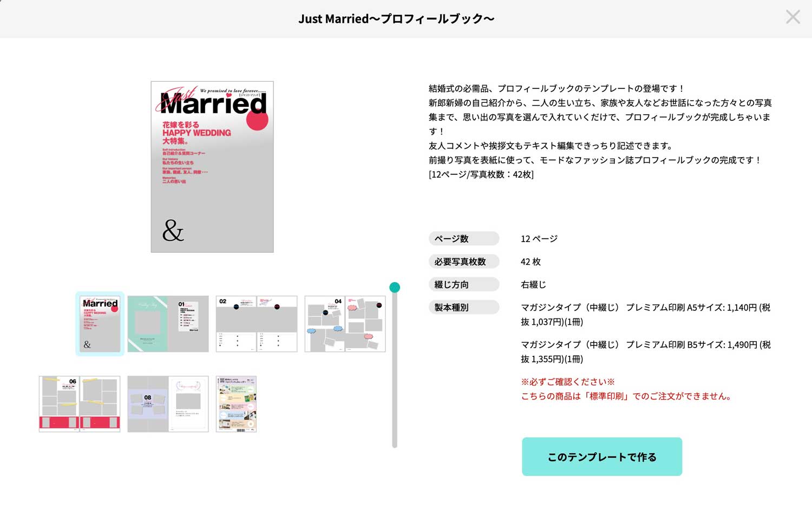The height and width of the screenshot is (528, 812).
Task: Click the Just Married dialog title
Action: point(396,19)
